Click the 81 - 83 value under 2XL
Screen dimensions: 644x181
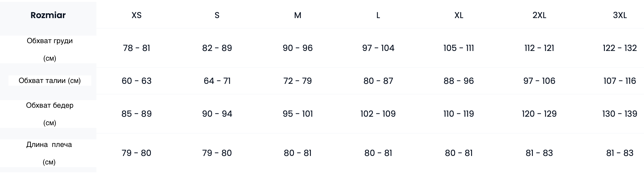[539, 153]
